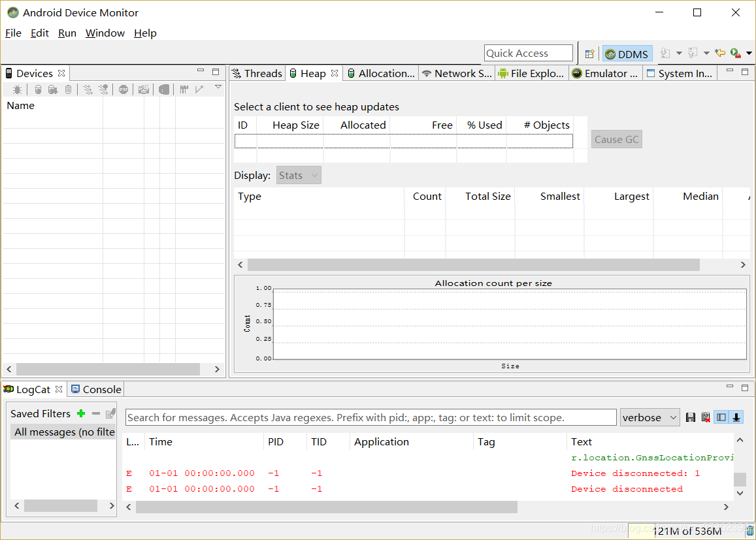Screen dimensions: 756x540
Task: Focus the Quick Access field
Action: click(529, 54)
